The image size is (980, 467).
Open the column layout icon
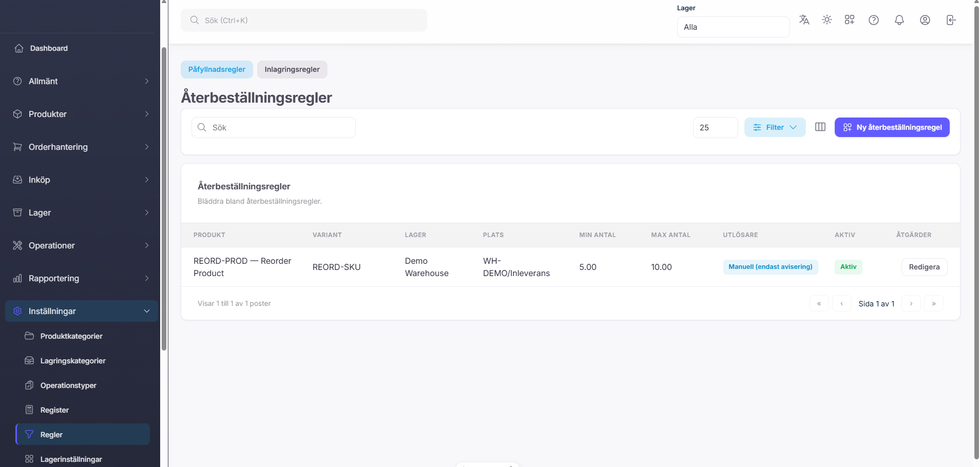[x=820, y=127]
